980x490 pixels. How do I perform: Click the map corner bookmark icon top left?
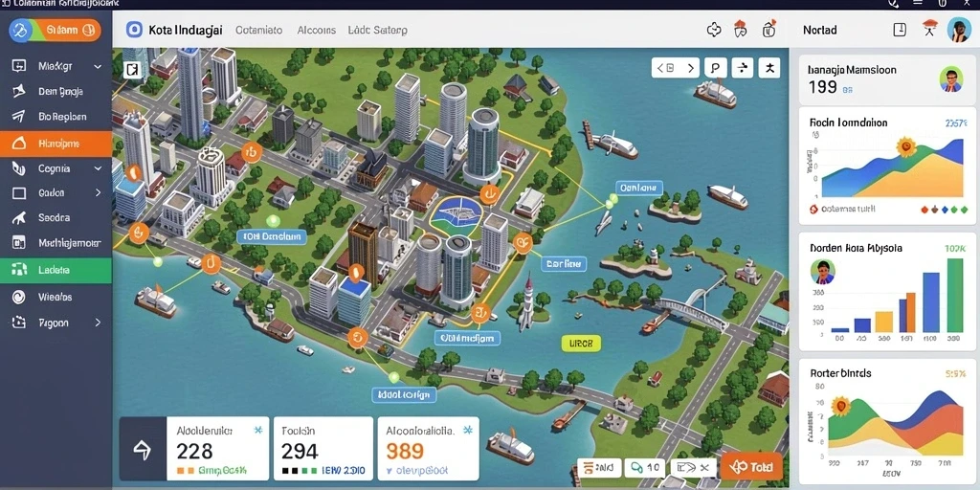(132, 70)
